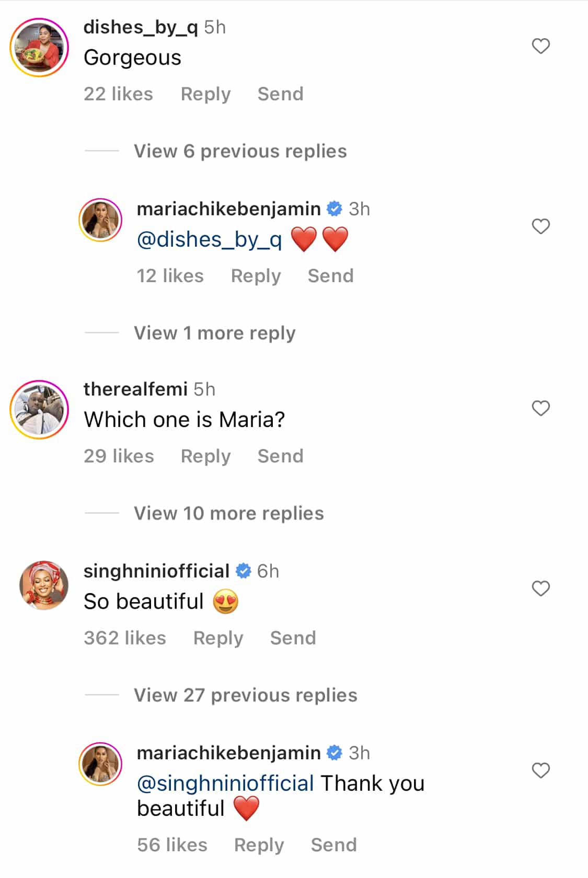Open the @dishes_by_q mention link
The width and height of the screenshot is (588, 878).
(x=209, y=239)
